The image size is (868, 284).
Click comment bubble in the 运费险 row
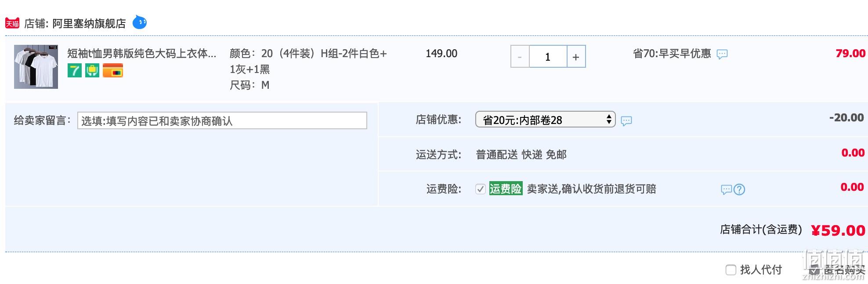tap(727, 189)
